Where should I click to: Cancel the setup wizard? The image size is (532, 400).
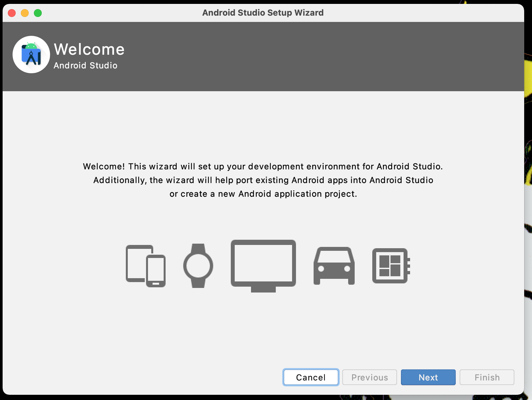(311, 377)
